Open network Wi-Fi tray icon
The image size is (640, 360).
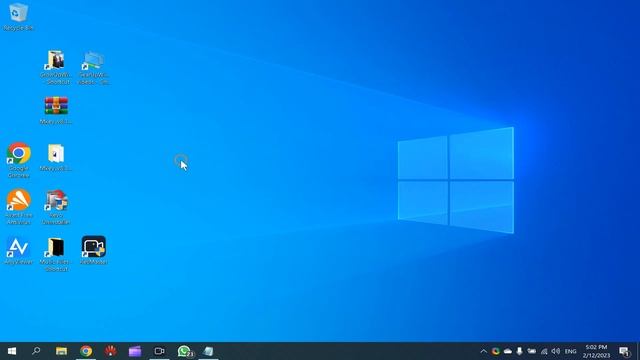[x=544, y=351]
